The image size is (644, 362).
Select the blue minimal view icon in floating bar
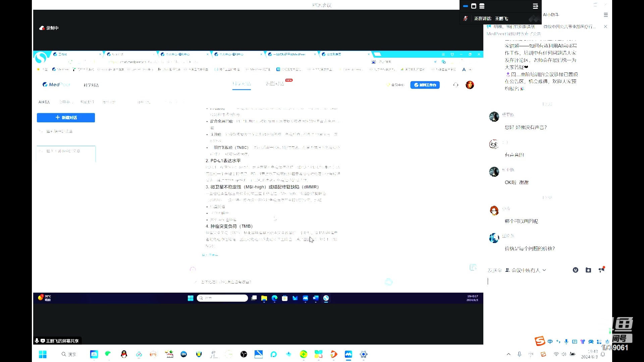pyautogui.click(x=466, y=6)
